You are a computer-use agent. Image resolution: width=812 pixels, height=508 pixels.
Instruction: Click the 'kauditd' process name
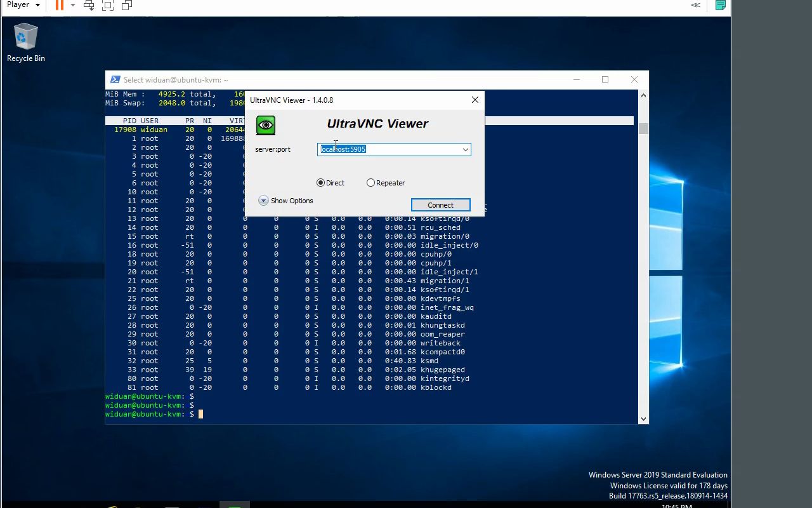[436, 316]
